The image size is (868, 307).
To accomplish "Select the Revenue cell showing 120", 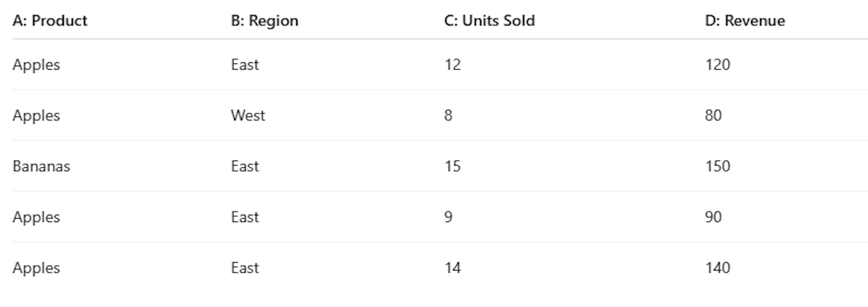I will point(717,65).
